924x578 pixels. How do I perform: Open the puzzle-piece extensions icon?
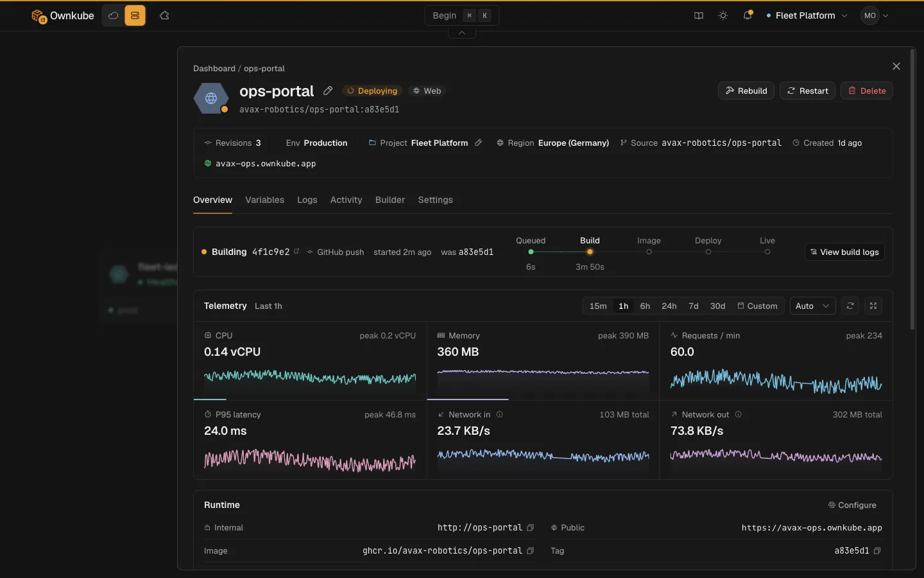pos(164,15)
